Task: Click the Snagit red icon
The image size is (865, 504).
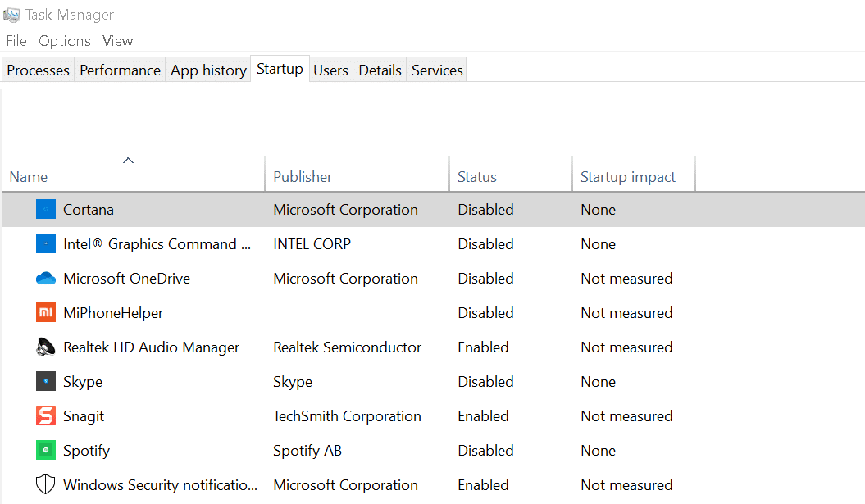Action: [46, 415]
